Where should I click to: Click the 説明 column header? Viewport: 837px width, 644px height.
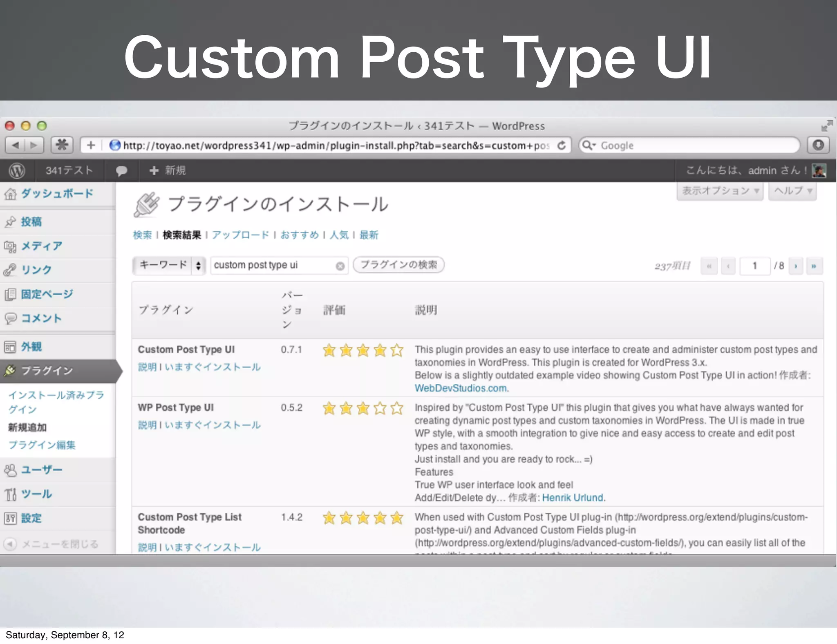(x=426, y=310)
